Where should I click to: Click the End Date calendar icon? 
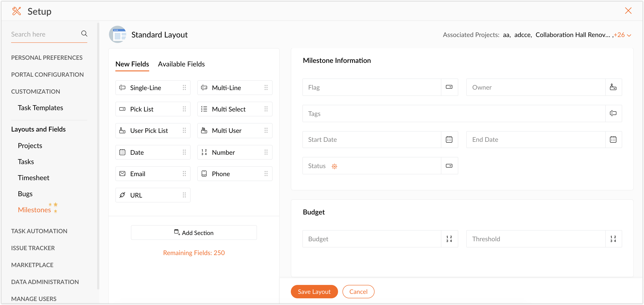[x=613, y=140]
